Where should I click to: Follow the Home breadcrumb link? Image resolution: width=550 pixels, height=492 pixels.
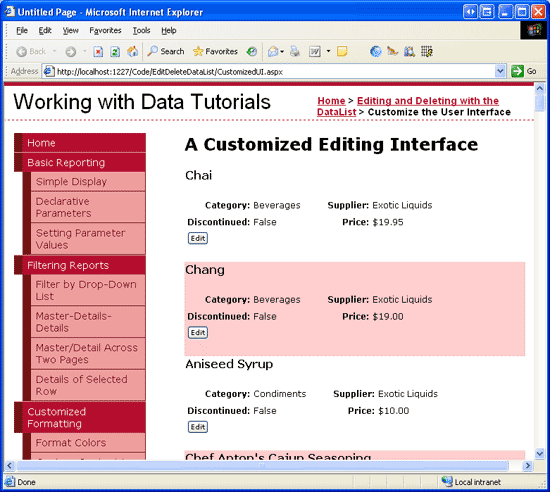[331, 101]
